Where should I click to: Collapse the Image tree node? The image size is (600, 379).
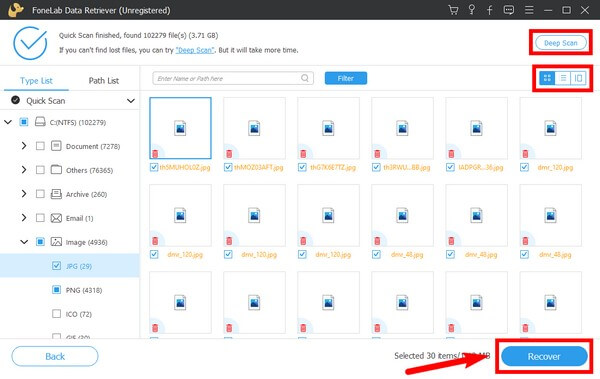click(24, 242)
